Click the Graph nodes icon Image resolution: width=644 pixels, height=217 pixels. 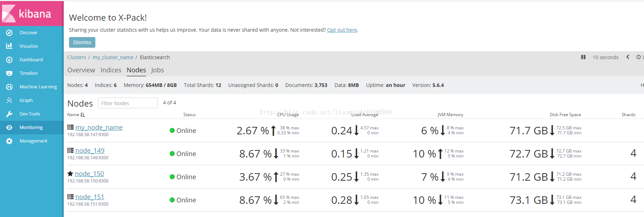[9, 100]
